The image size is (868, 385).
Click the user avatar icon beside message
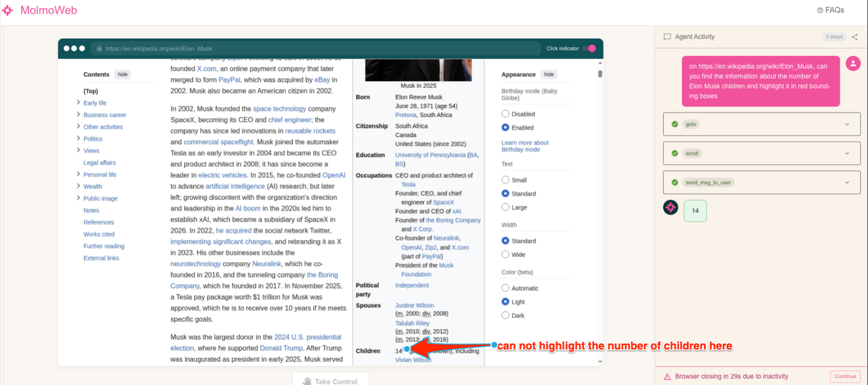(853, 64)
